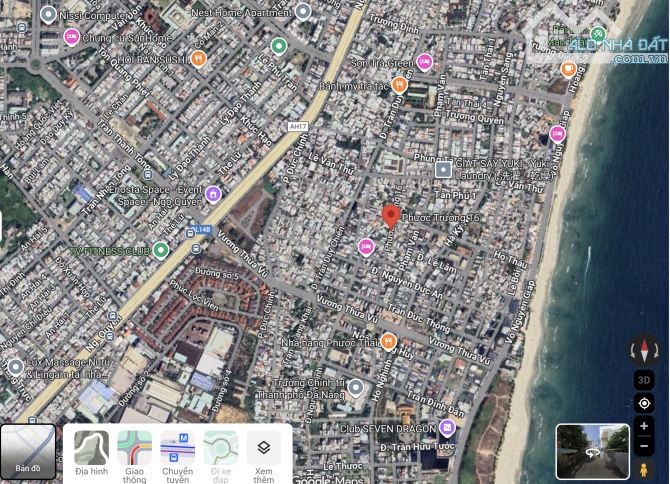
Task: Open the Street View preview thumbnail
Action: [x=592, y=452]
